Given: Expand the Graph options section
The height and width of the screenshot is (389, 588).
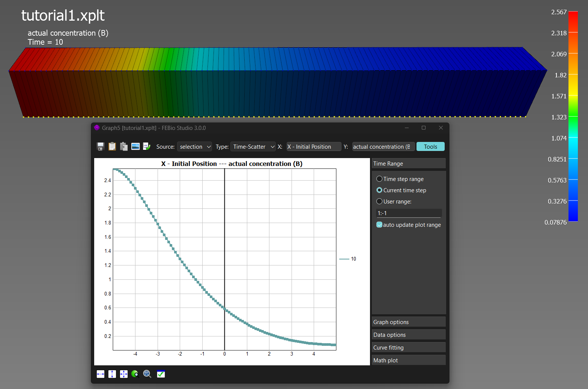Looking at the screenshot, I should pyautogui.click(x=408, y=322).
